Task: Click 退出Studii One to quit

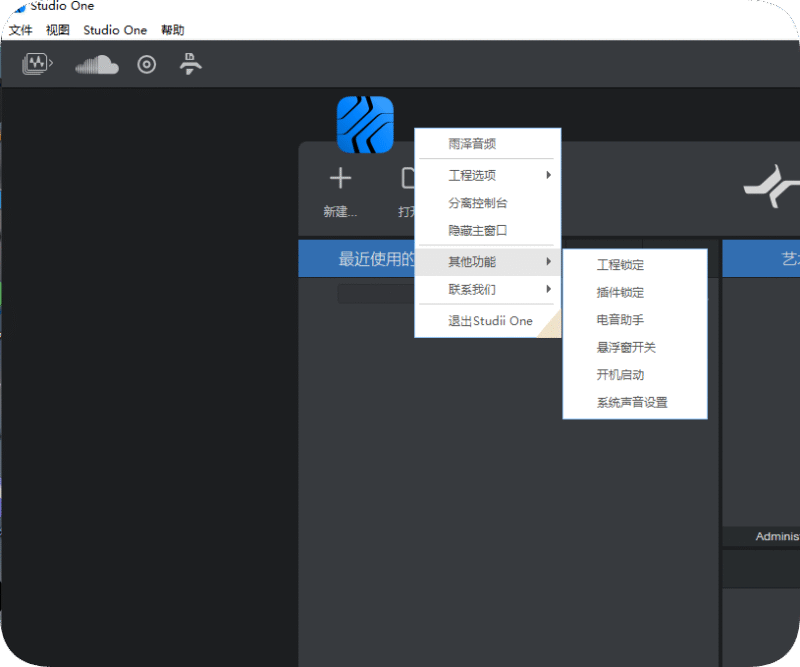Action: click(x=490, y=321)
